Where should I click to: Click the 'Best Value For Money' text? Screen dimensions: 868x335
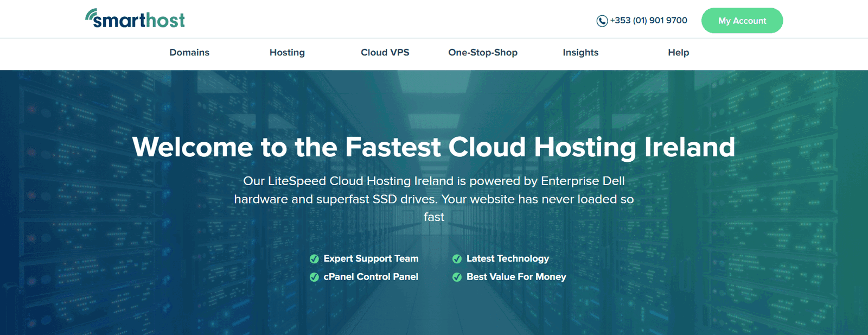coord(516,276)
